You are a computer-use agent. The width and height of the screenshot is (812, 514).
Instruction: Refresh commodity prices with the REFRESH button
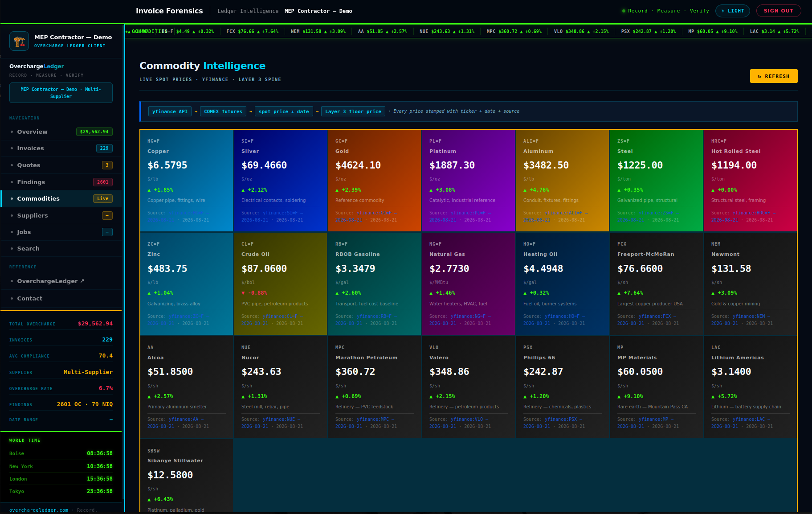[774, 76]
